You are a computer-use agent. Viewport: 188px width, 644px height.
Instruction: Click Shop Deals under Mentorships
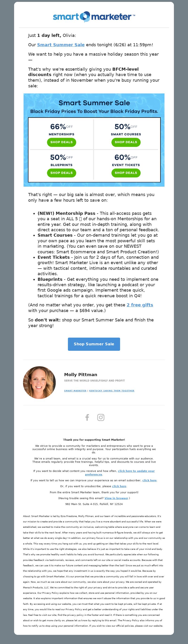coord(62,142)
